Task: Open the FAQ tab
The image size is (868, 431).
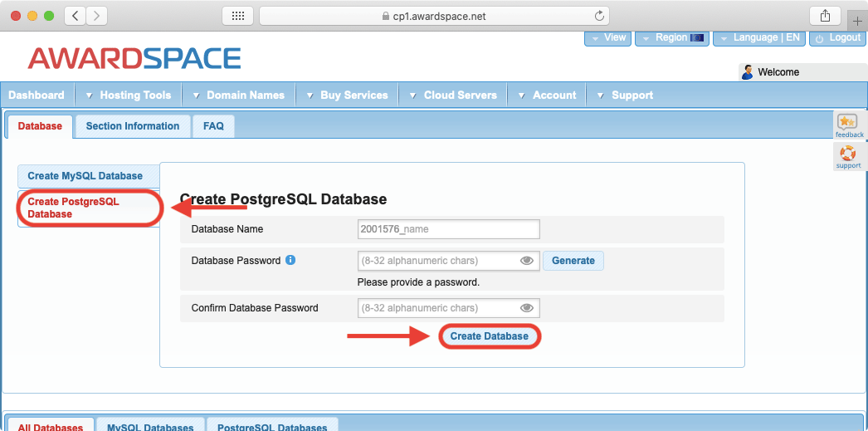Action: coord(213,126)
